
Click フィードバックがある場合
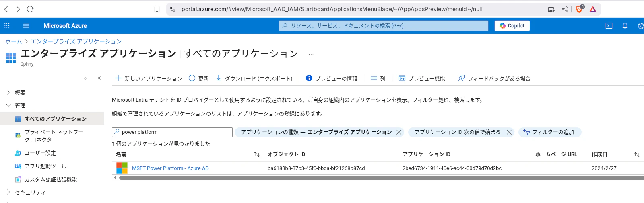[x=494, y=78]
